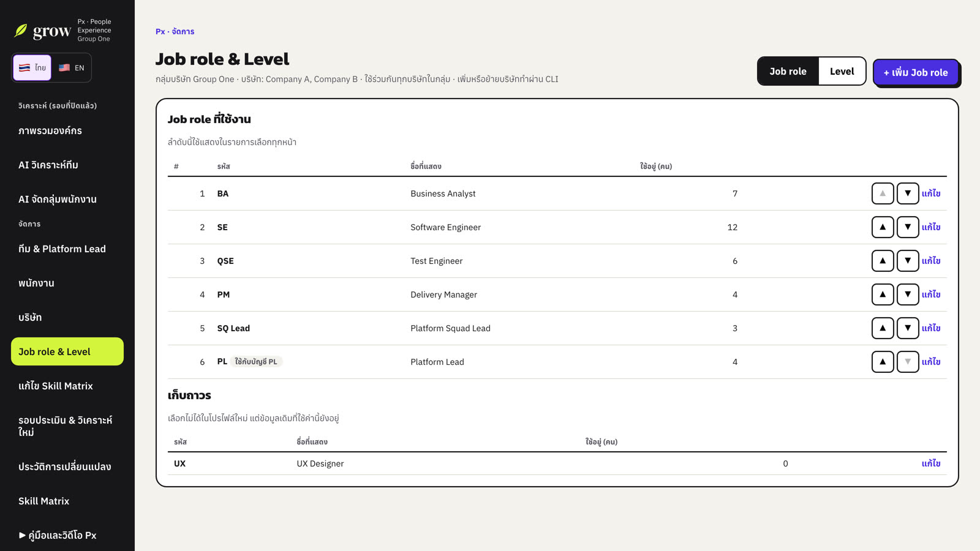Move PM role down
980x551 pixels.
point(908,294)
